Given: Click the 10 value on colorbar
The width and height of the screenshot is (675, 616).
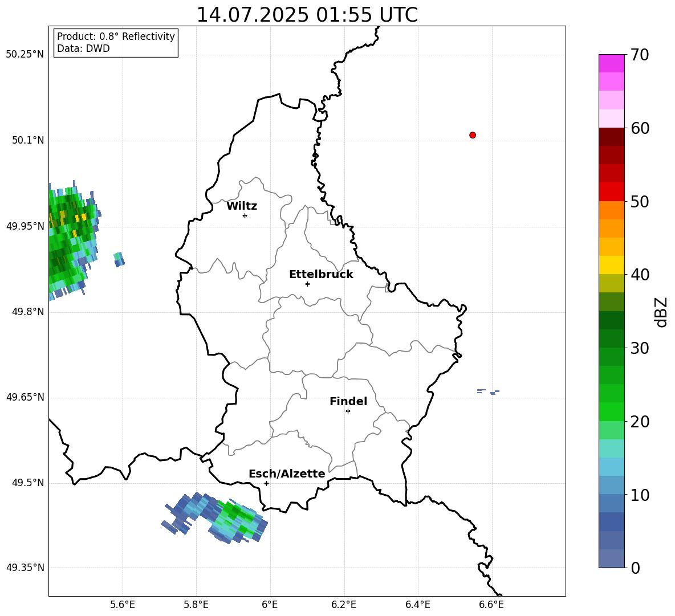Looking at the screenshot, I should 640,495.
